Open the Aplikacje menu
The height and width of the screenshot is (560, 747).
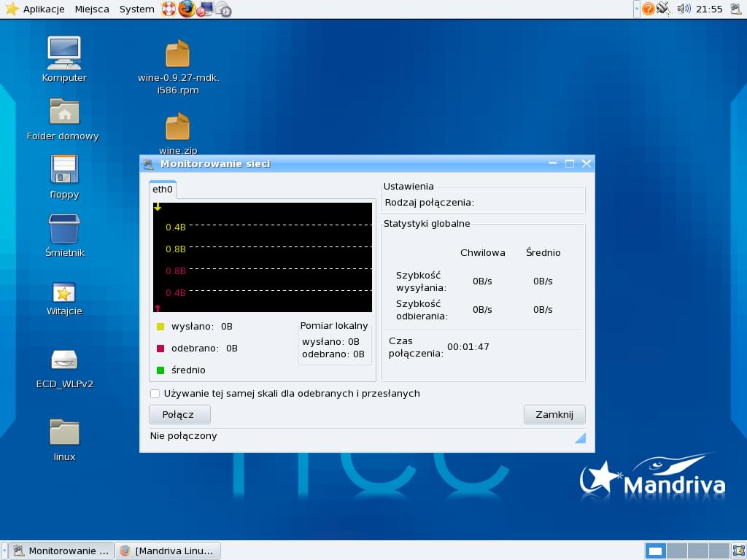pyautogui.click(x=44, y=9)
